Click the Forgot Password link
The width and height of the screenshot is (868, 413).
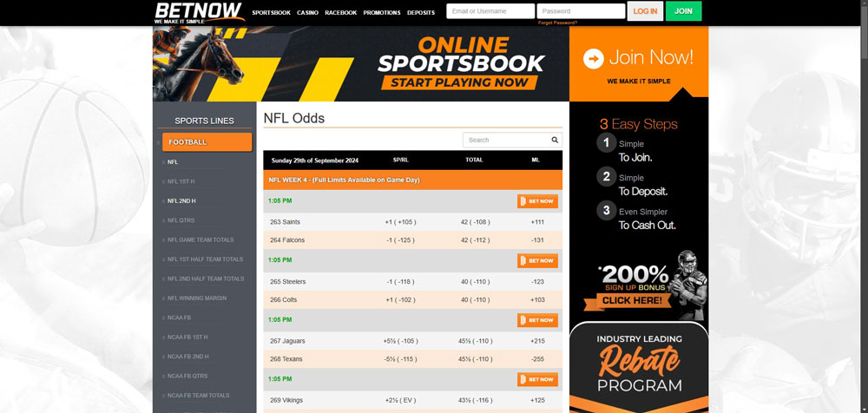pos(557,23)
